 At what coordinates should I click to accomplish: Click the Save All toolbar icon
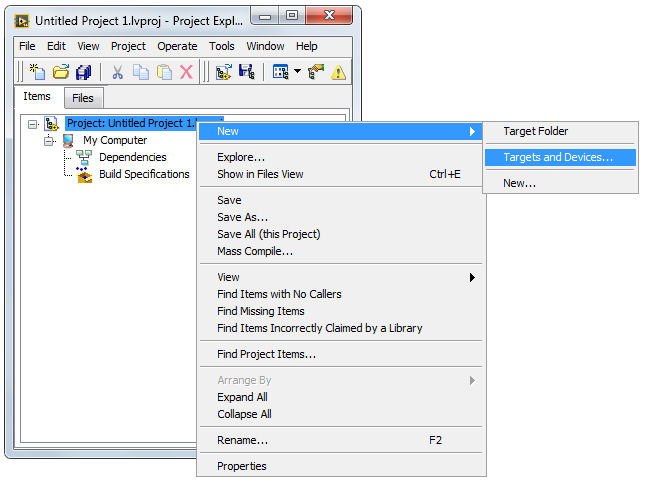tap(84, 72)
